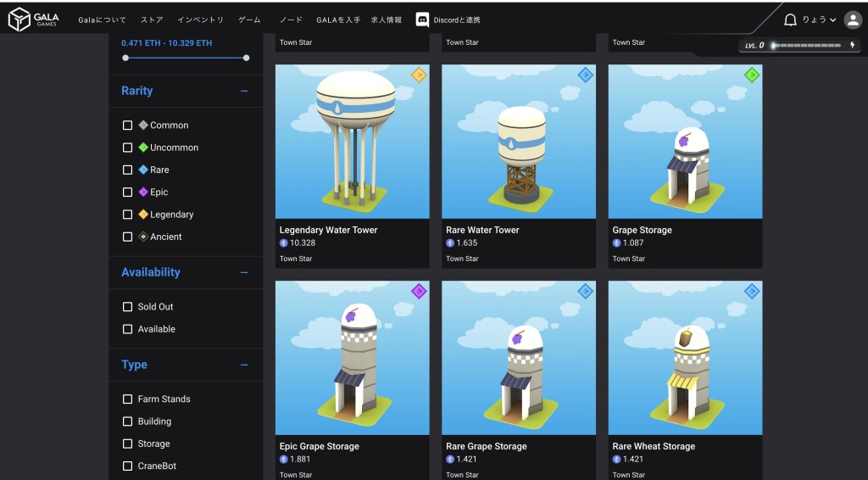Viewport: 868px width, 480px height.
Task: Click the lightning bolt energy icon
Action: [x=852, y=46]
